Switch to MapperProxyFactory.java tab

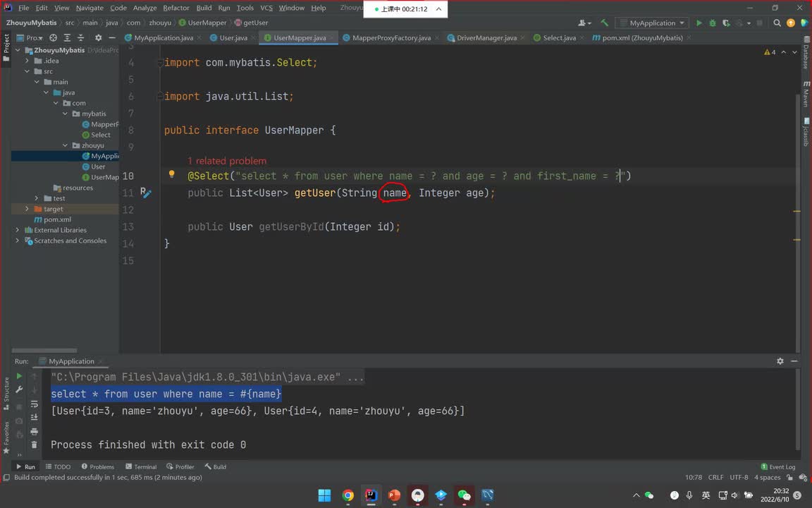pos(391,38)
